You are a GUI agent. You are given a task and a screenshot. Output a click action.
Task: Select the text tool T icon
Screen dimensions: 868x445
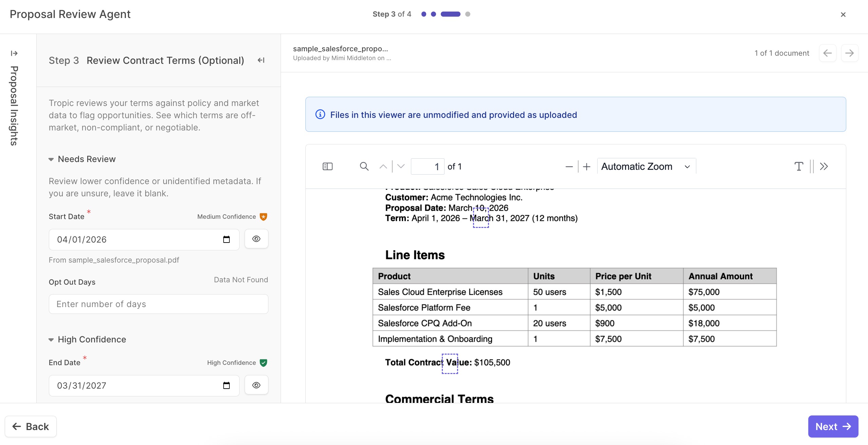pos(799,166)
